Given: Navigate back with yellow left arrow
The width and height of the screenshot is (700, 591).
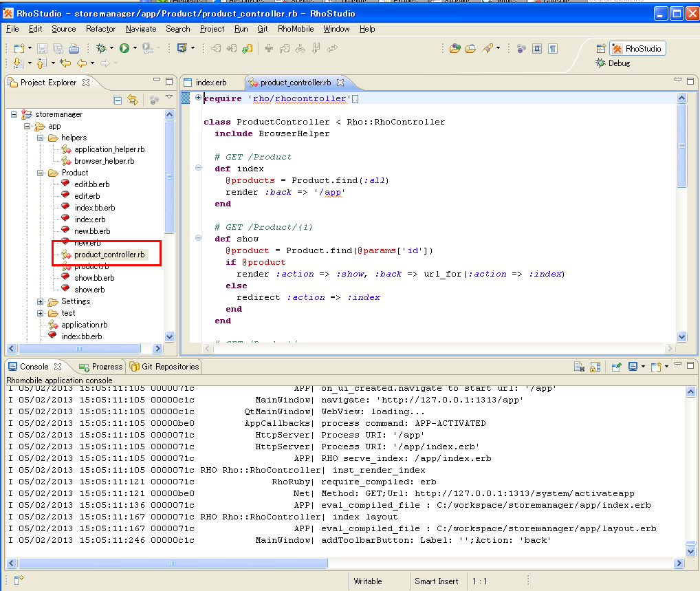Looking at the screenshot, I should 82,63.
